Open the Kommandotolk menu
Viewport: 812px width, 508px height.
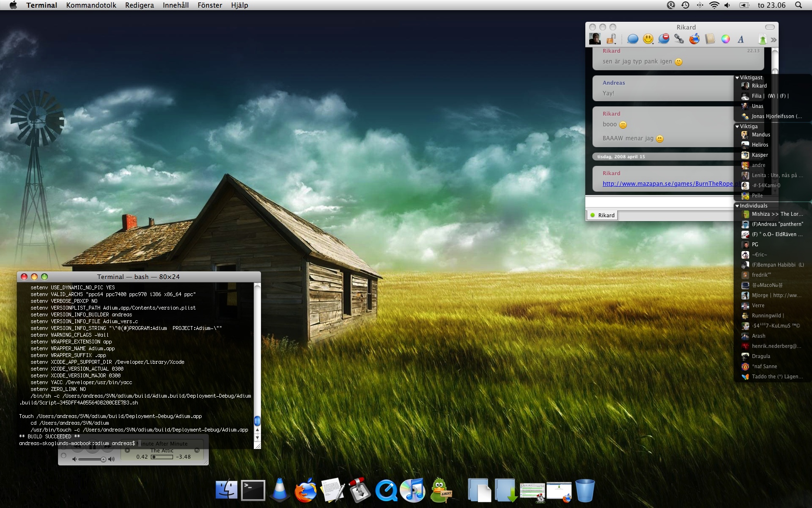pos(91,5)
